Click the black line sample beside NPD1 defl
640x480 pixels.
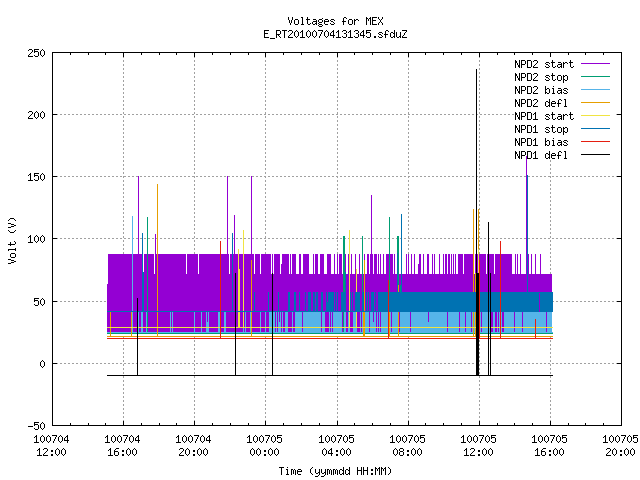pos(596,155)
